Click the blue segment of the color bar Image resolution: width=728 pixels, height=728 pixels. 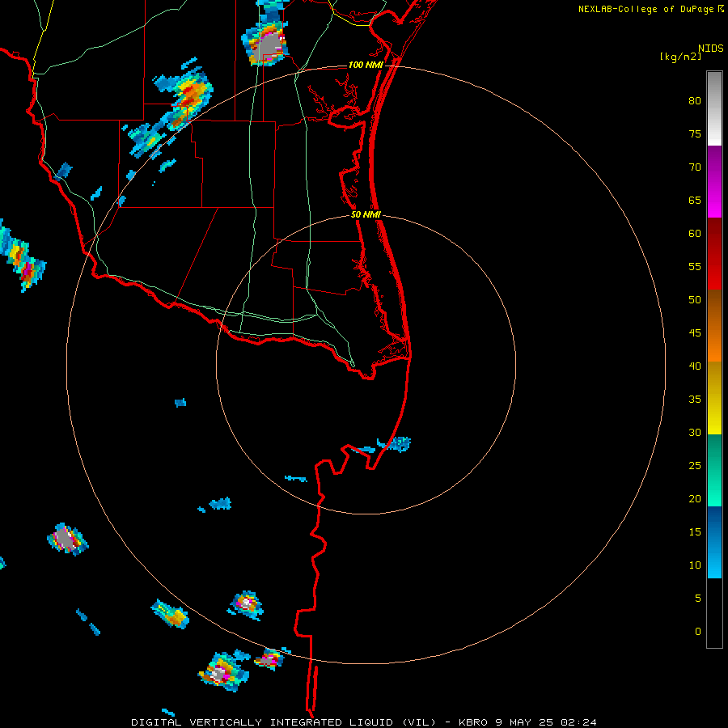click(x=714, y=542)
